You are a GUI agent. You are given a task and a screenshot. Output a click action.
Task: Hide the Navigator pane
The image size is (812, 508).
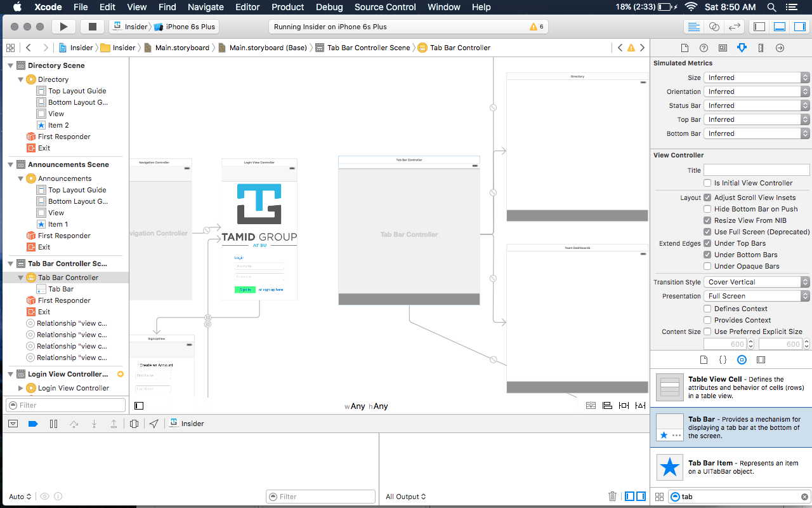pos(759,27)
